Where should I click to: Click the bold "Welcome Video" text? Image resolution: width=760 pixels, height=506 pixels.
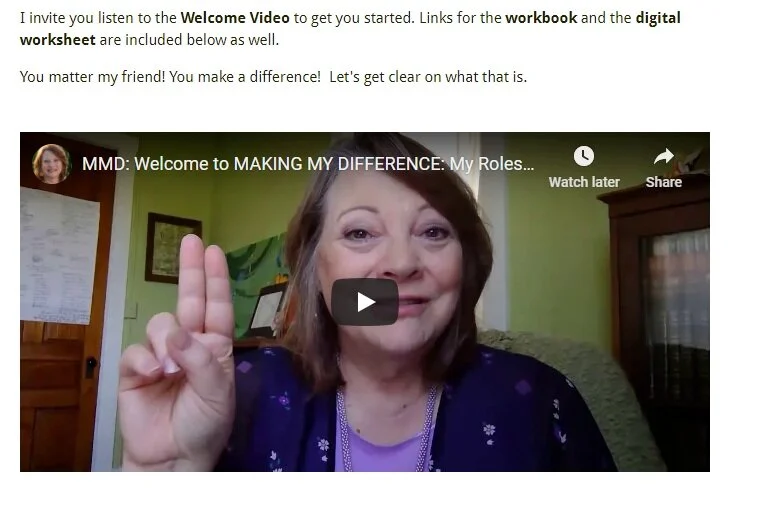click(x=235, y=18)
